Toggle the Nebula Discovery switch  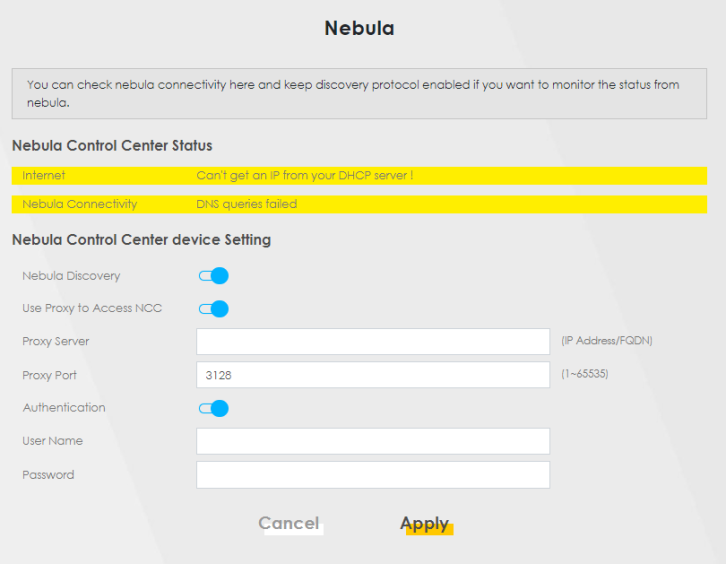(214, 276)
